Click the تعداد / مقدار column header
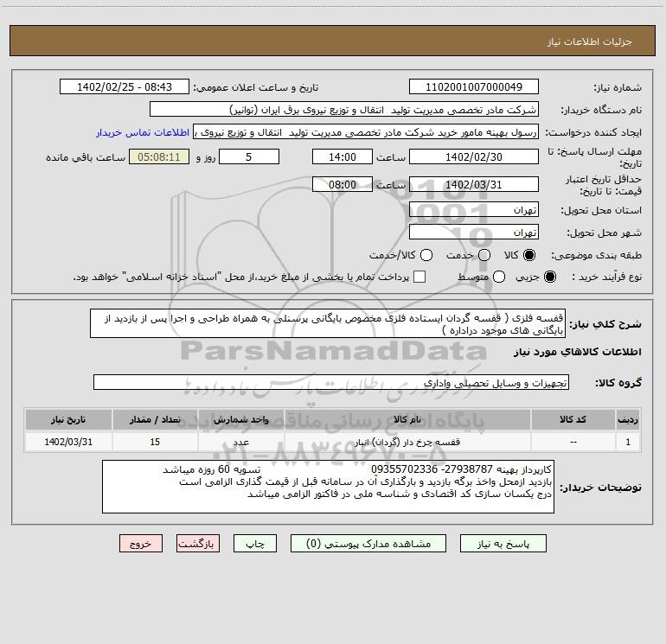The image size is (666, 644). pyautogui.click(x=155, y=419)
